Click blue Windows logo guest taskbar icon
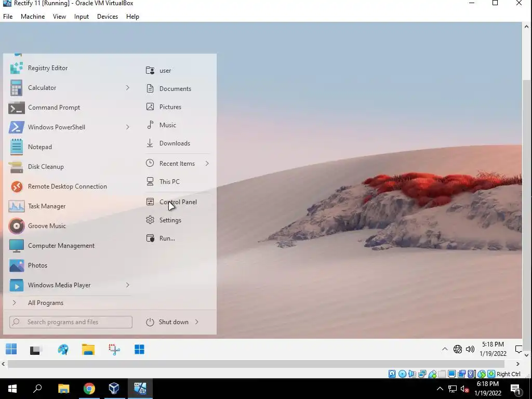This screenshot has width=532, height=399. (139, 350)
